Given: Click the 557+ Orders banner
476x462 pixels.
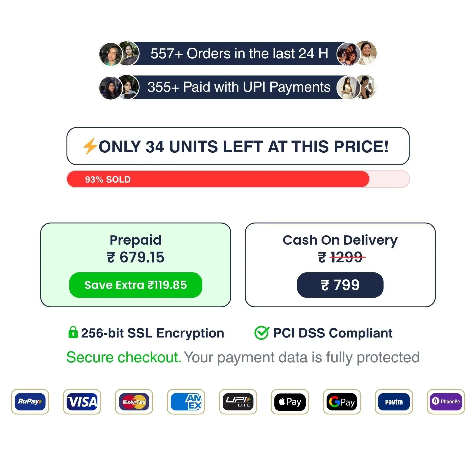Looking at the screenshot, I should (238, 53).
